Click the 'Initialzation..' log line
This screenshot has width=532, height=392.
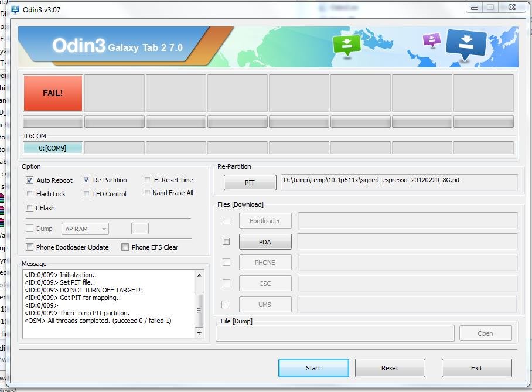point(60,275)
